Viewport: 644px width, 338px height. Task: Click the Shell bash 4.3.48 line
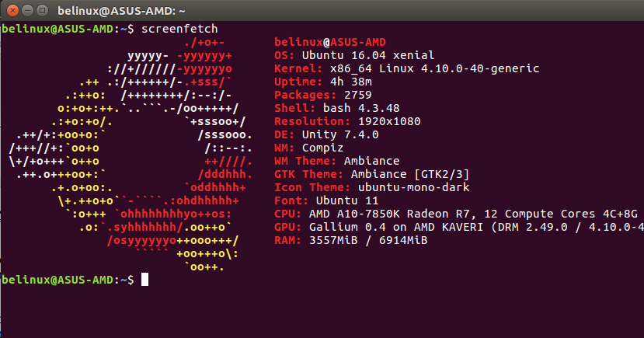point(337,108)
